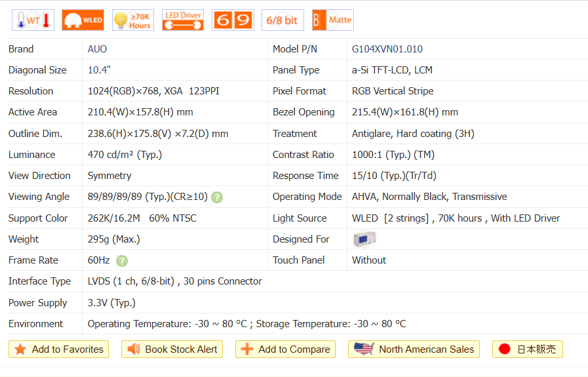Select the ≥70K Hours lifetime icon
Image resolution: width=588 pixels, height=377 pixels.
[132, 20]
